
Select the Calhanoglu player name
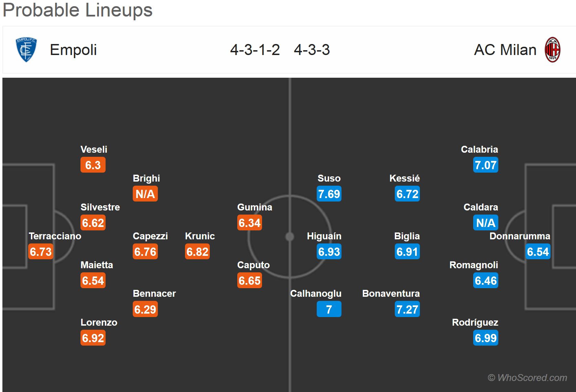coord(316,294)
